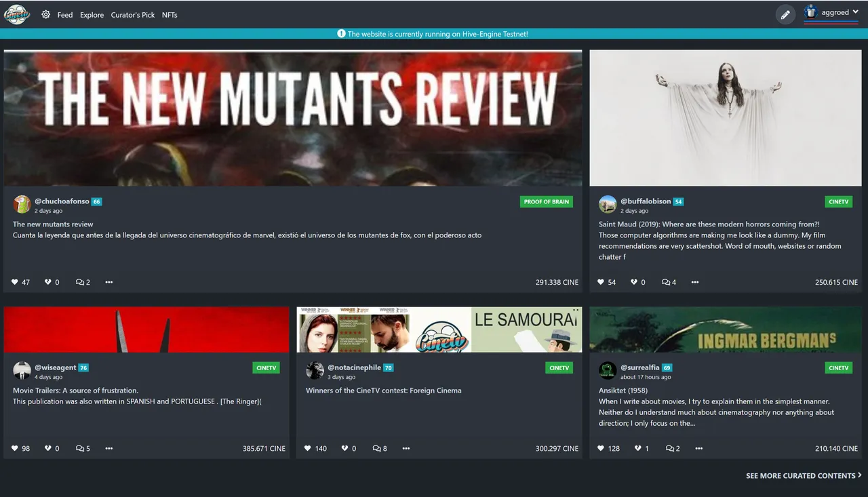Open more options on contest winners post

point(406,448)
